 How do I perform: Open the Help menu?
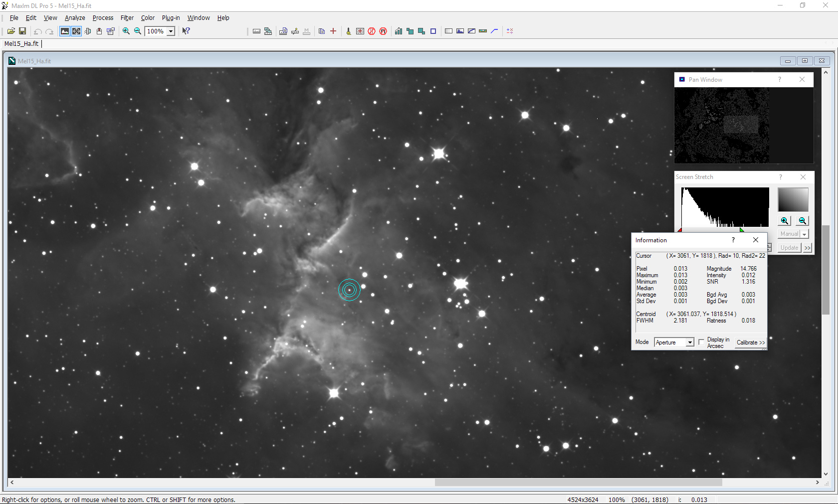223,18
